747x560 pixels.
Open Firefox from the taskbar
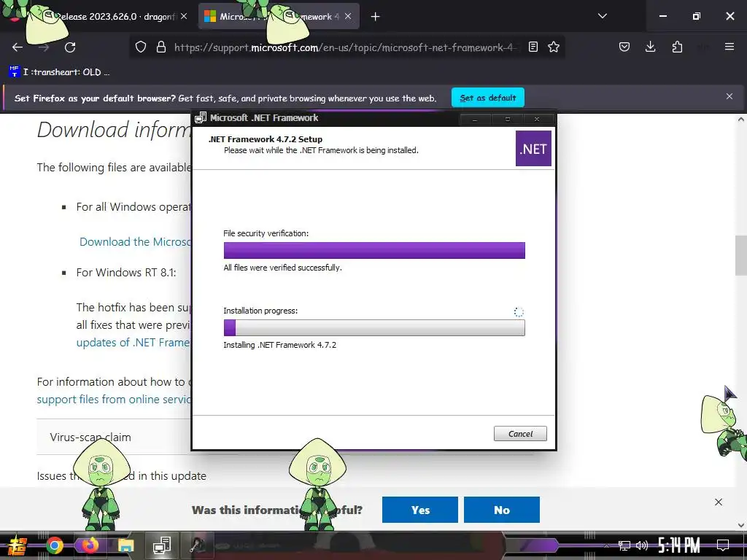(x=89, y=545)
